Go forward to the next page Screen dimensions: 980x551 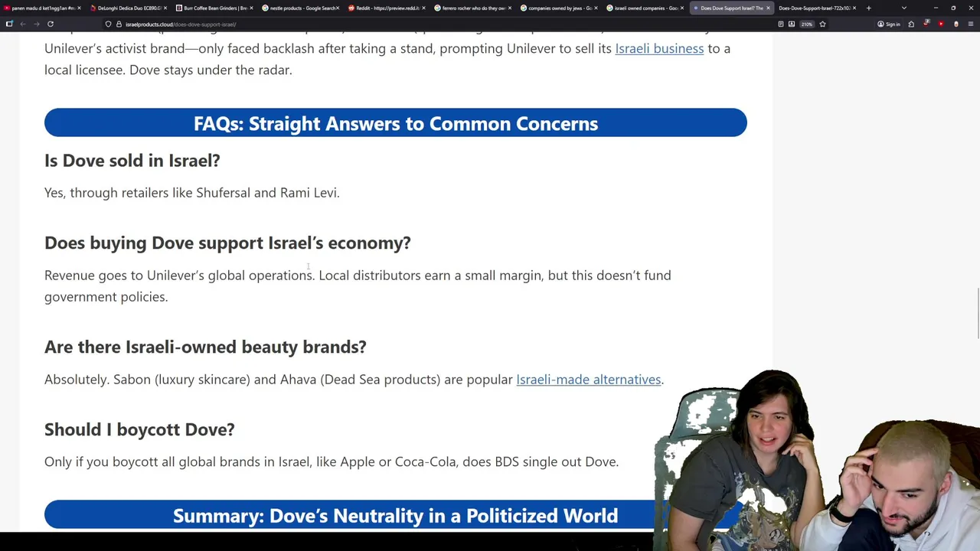pyautogui.click(x=36, y=24)
